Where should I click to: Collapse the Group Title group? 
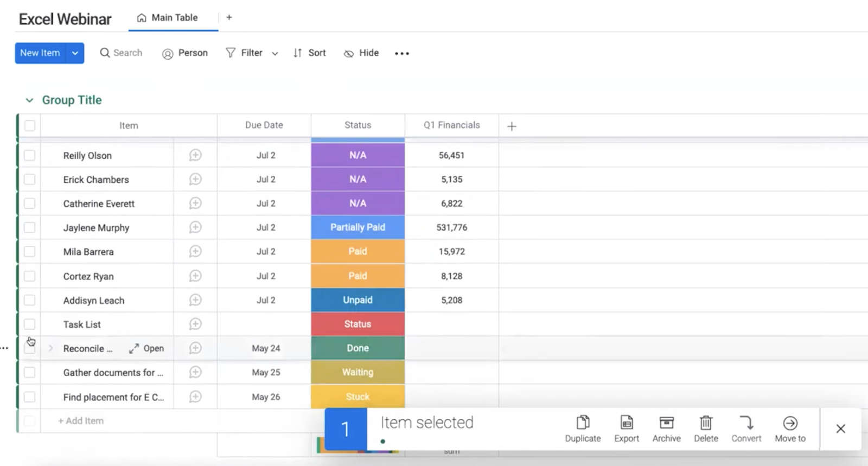(29, 100)
